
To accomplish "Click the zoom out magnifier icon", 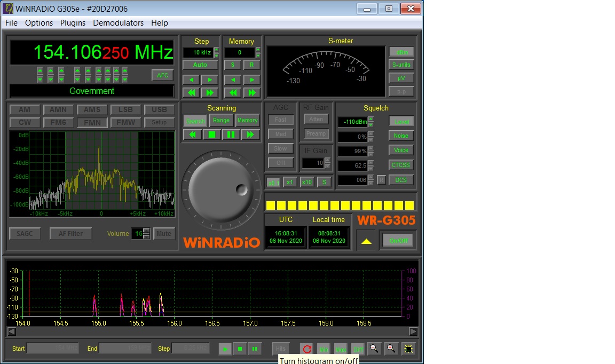I will click(x=374, y=349).
